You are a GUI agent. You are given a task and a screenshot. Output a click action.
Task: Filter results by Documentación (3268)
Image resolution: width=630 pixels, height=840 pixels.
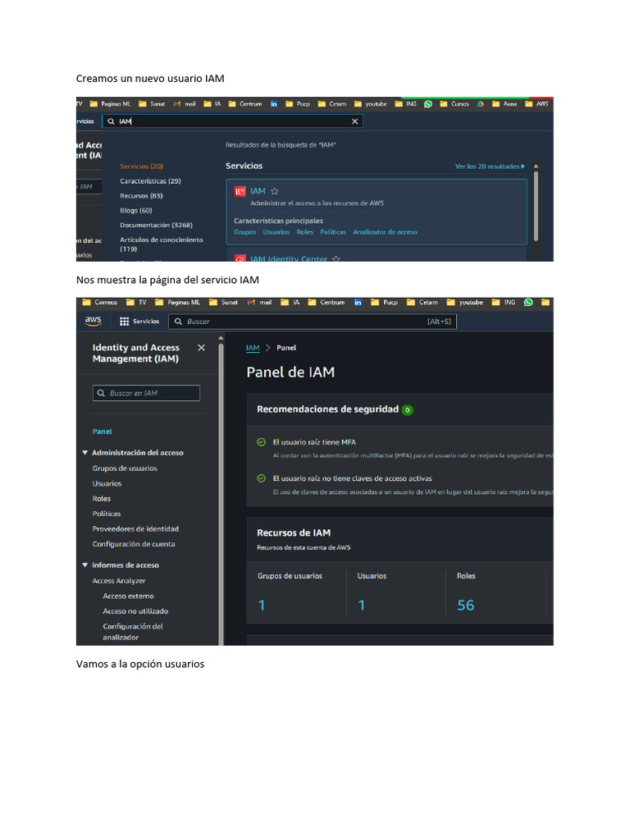point(157,225)
